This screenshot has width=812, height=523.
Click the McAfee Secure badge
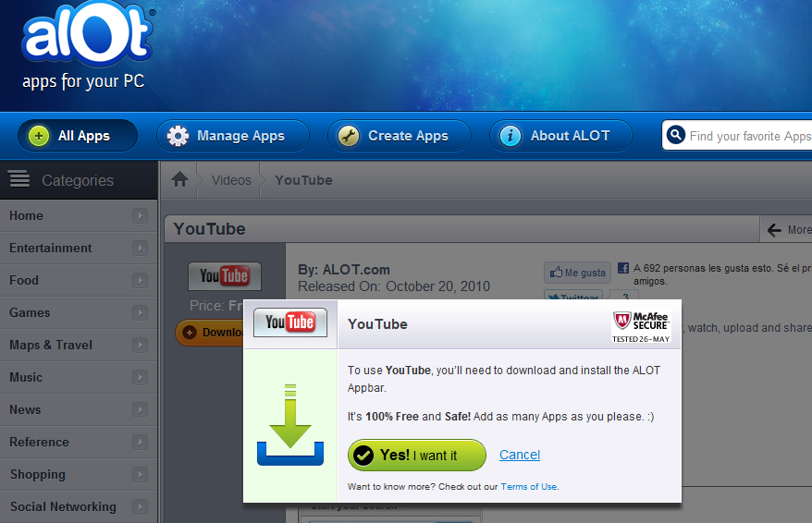(641, 326)
